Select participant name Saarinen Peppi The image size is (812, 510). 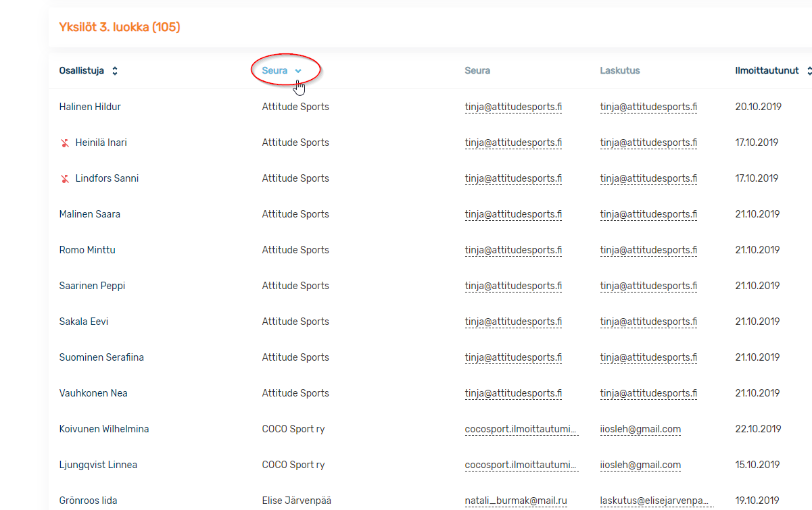pyautogui.click(x=92, y=286)
